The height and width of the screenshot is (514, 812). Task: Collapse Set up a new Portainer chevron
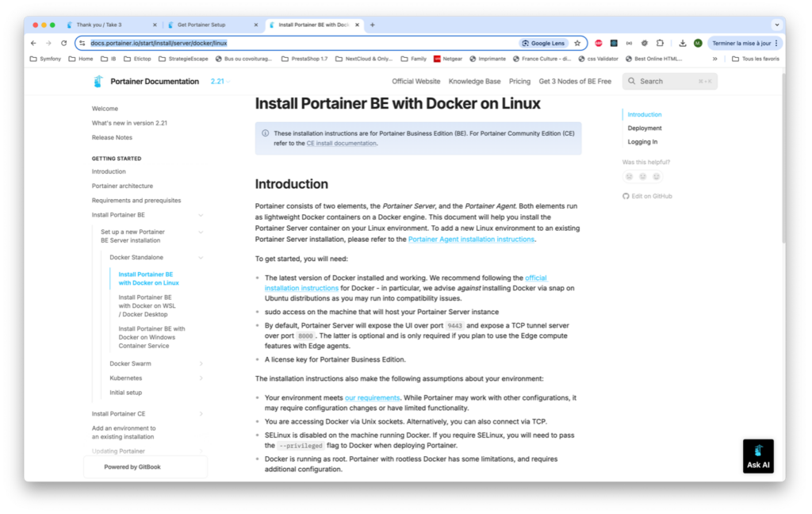pos(201,232)
